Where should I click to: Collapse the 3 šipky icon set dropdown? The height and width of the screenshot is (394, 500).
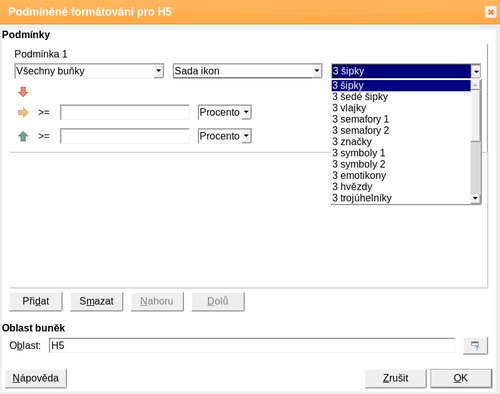click(476, 71)
